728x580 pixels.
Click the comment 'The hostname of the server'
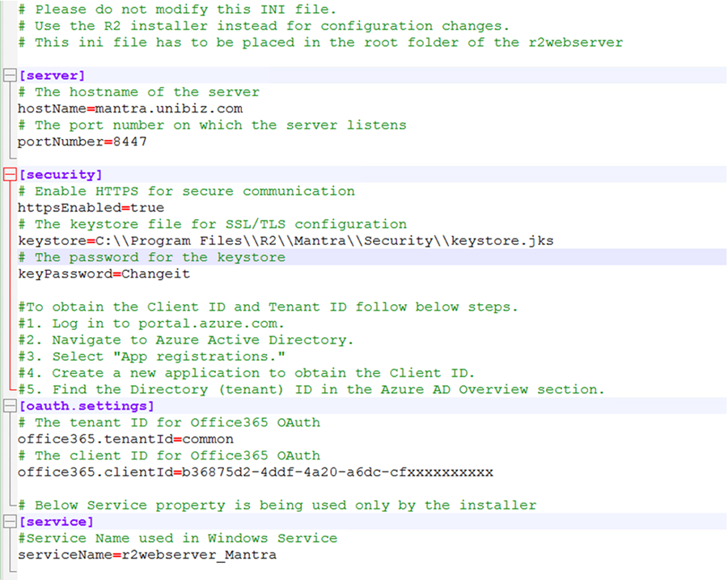click(138, 92)
